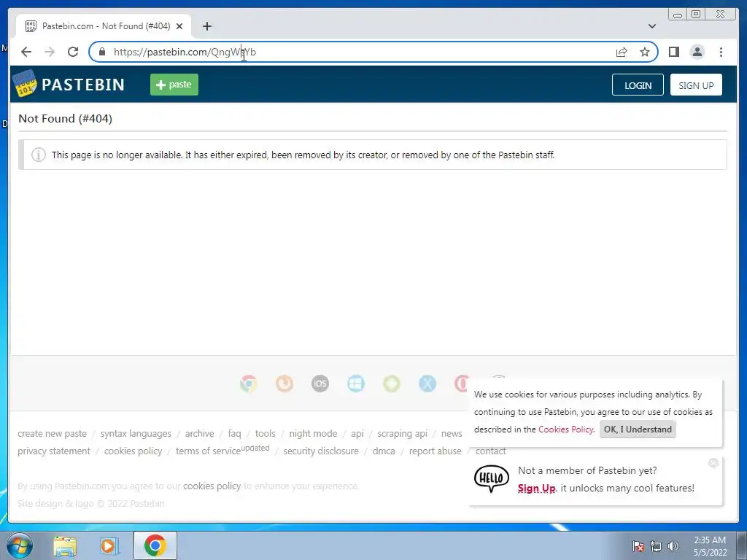The width and height of the screenshot is (747, 560).
Task: Expand the tab search dropdown
Action: (652, 26)
